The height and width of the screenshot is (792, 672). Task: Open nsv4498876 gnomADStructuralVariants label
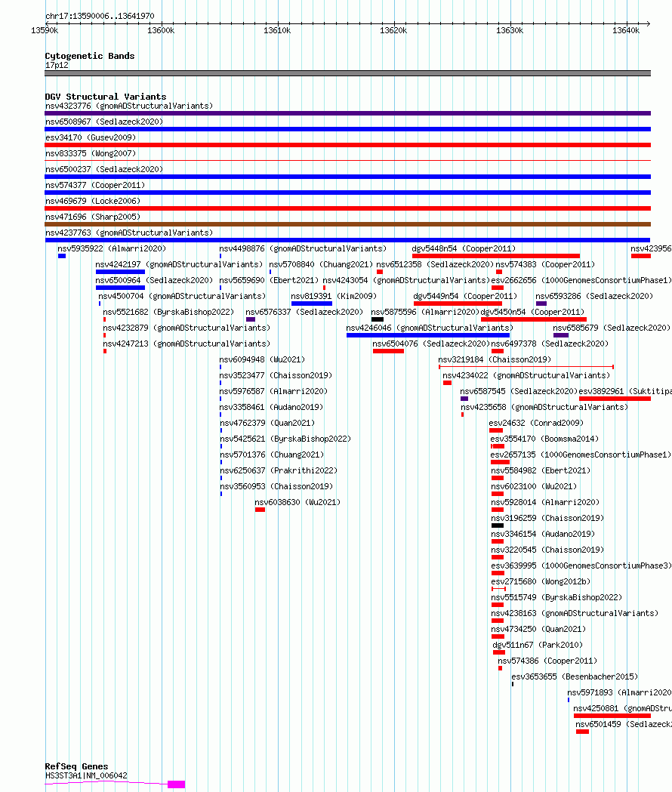coord(303,248)
